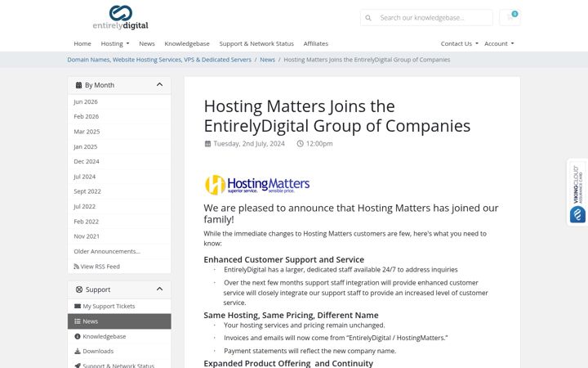Open Knowledgebase in top navigation

187,43
